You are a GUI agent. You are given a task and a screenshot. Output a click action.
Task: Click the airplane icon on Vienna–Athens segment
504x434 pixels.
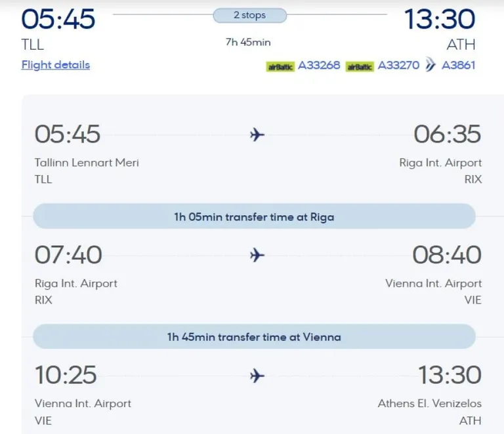(x=257, y=376)
